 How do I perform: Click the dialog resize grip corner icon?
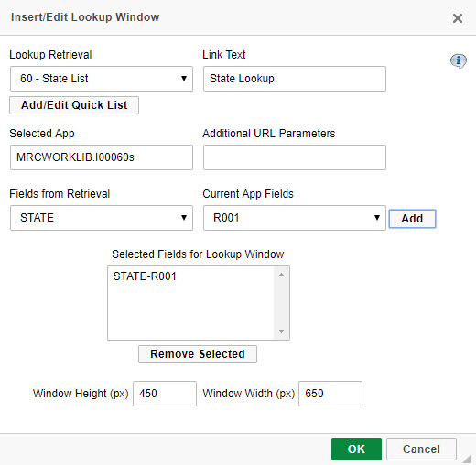tap(468, 459)
